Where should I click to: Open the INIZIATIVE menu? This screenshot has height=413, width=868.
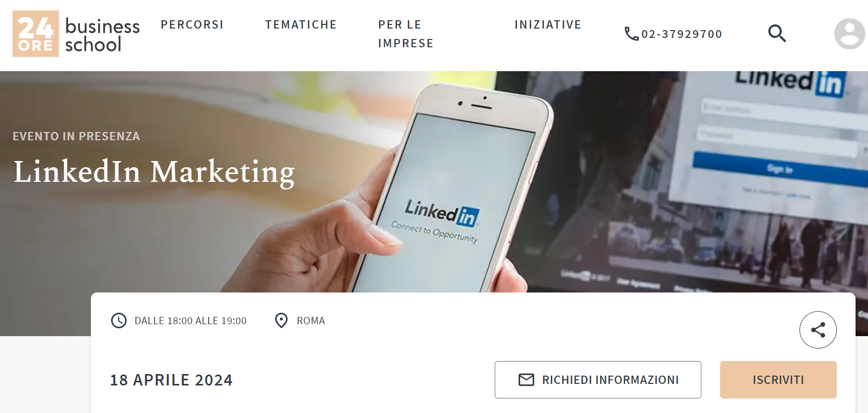(x=548, y=25)
